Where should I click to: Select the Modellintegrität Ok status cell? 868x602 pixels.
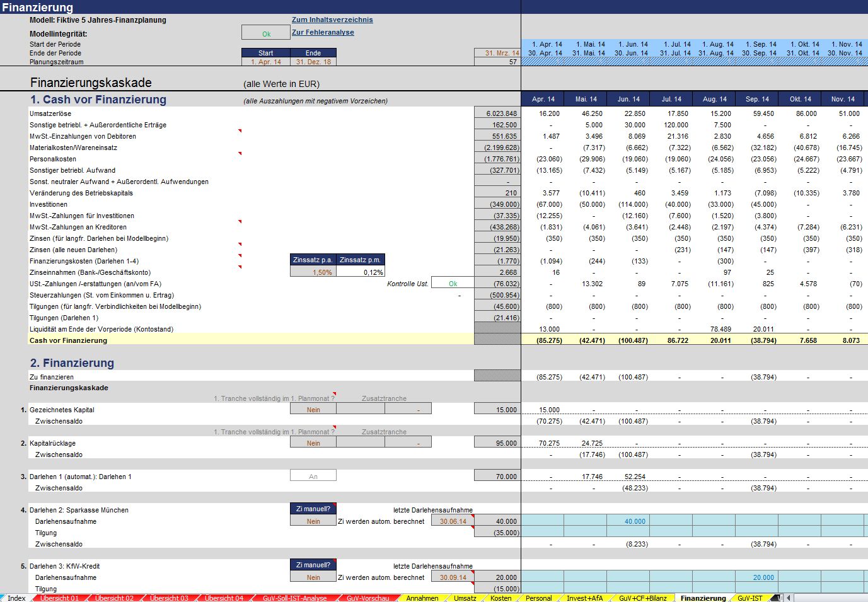coord(265,33)
